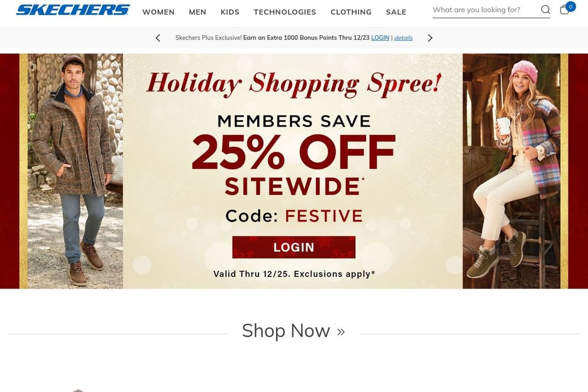Open the Women menu

158,12
